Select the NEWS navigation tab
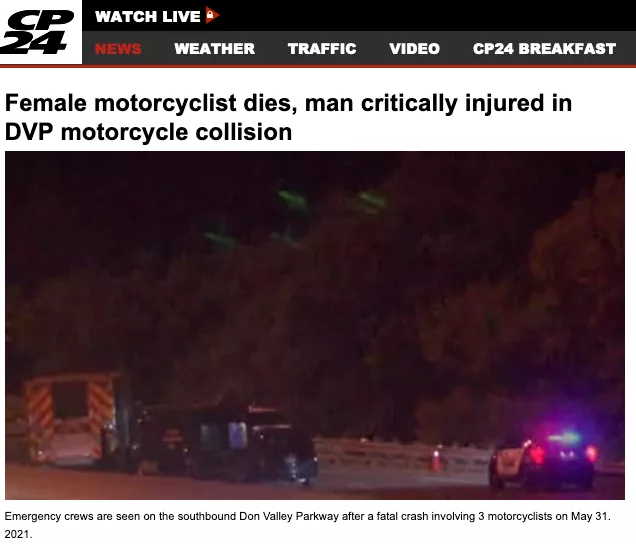Image resolution: width=636 pixels, height=544 pixels. 118,49
